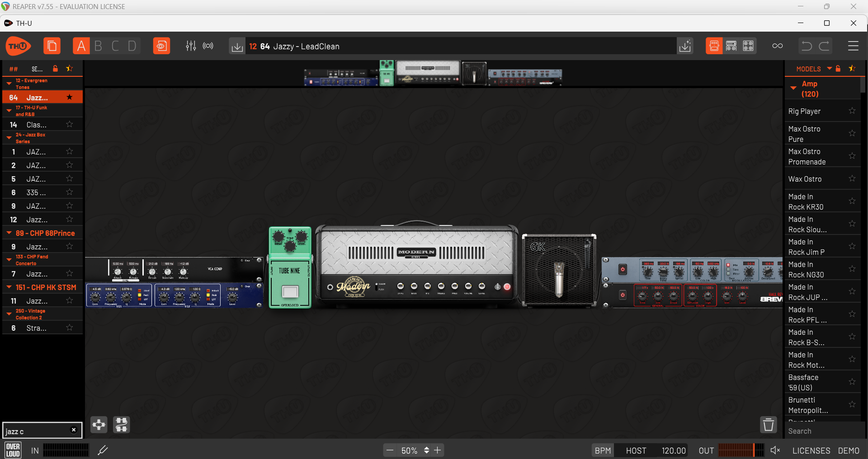Viewport: 868px width, 459px height.
Task: Redo the last action
Action: point(824,46)
